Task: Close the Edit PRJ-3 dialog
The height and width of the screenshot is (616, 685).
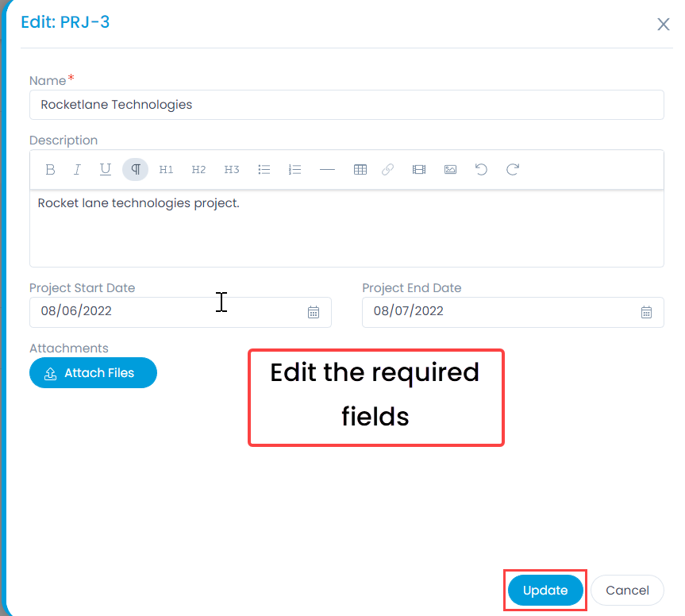Action: coord(663,25)
